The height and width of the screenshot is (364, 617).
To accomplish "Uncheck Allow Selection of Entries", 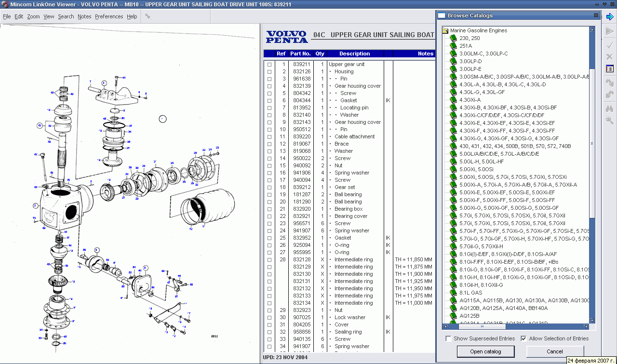I will 523,338.
